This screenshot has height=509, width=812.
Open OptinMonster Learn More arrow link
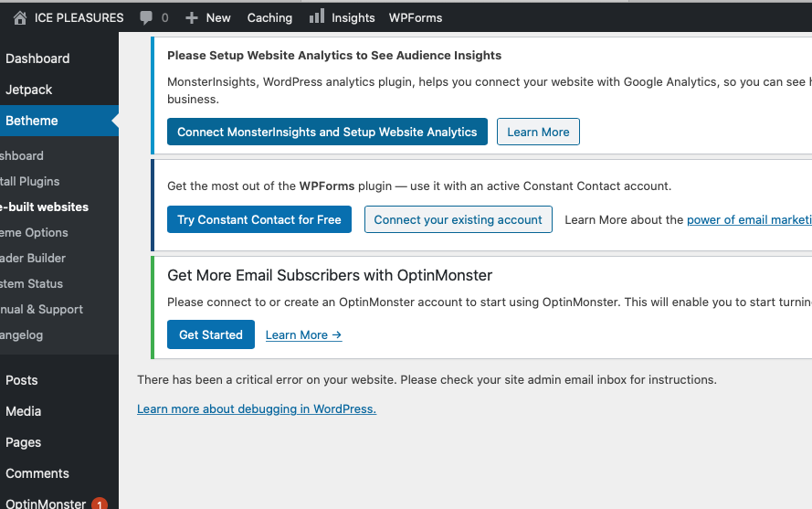(303, 335)
